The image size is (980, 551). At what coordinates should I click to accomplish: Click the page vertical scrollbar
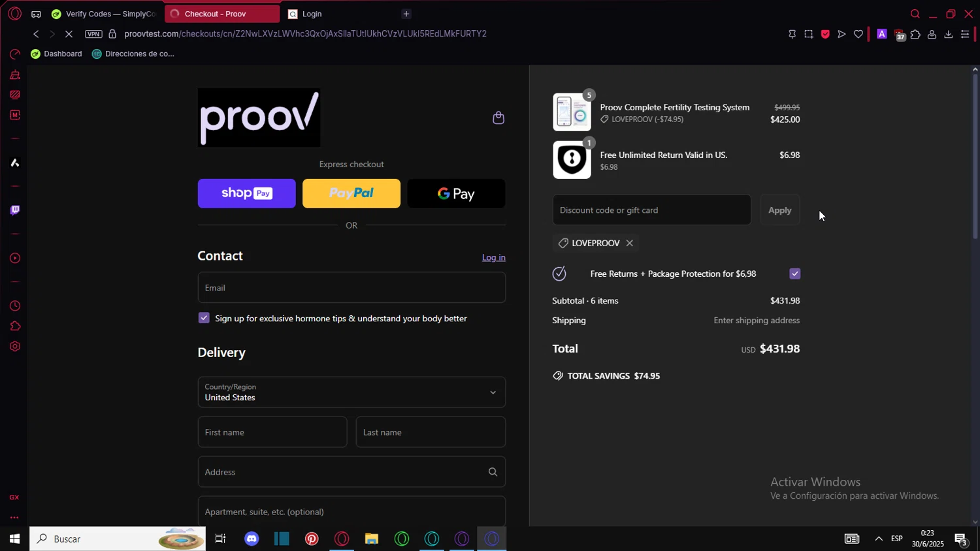tap(975, 157)
